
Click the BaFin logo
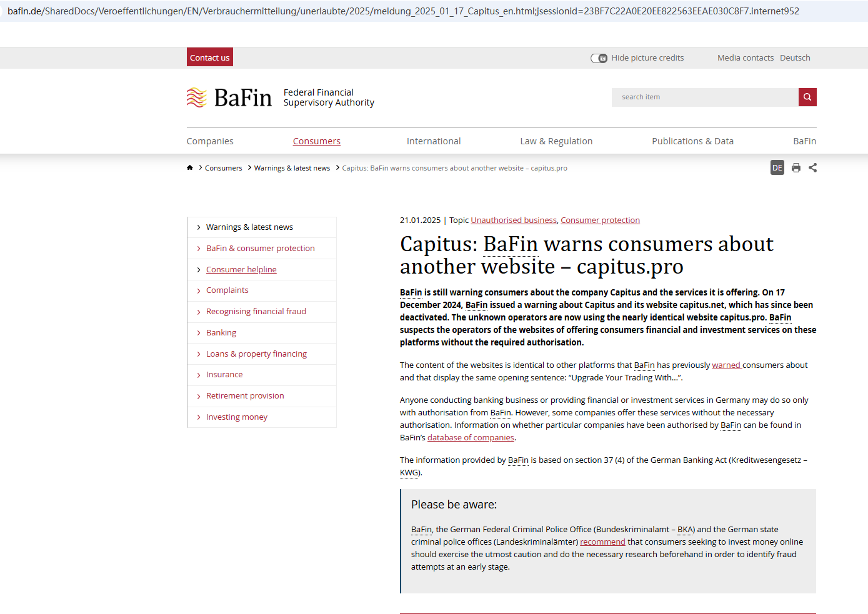[x=229, y=97]
